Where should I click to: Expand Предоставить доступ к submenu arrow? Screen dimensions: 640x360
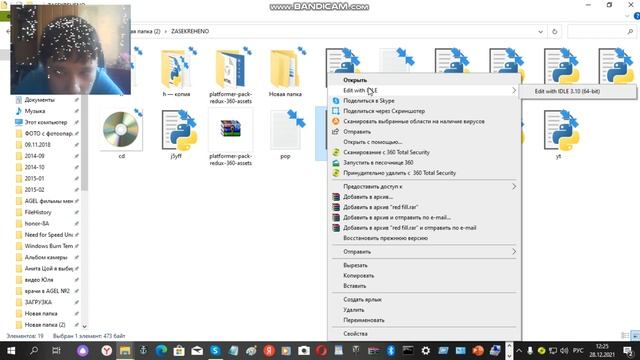coord(513,187)
